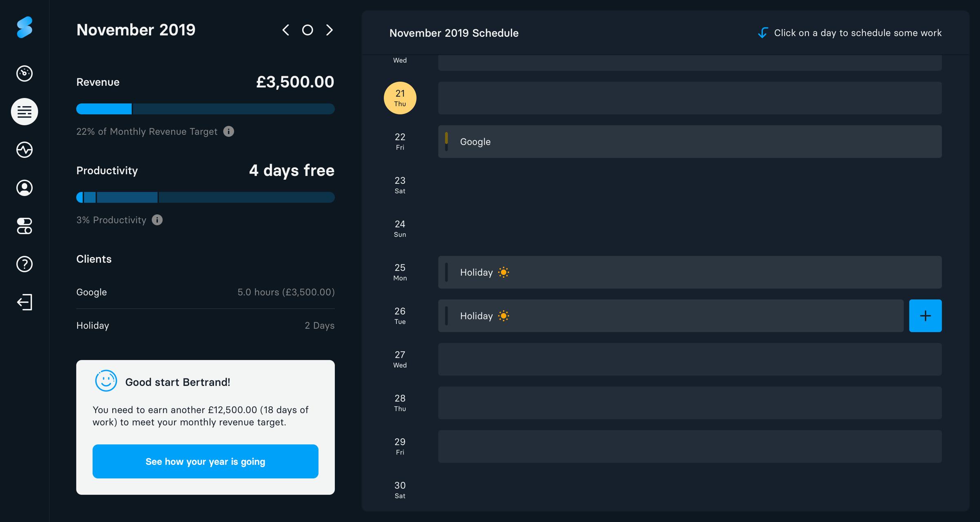Go to previous month with left chevron
This screenshot has width=980, height=522.
point(286,30)
